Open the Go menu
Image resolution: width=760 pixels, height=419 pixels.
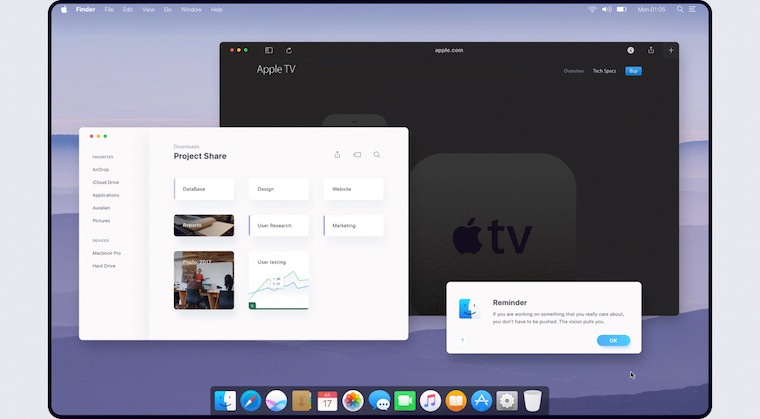pos(168,9)
